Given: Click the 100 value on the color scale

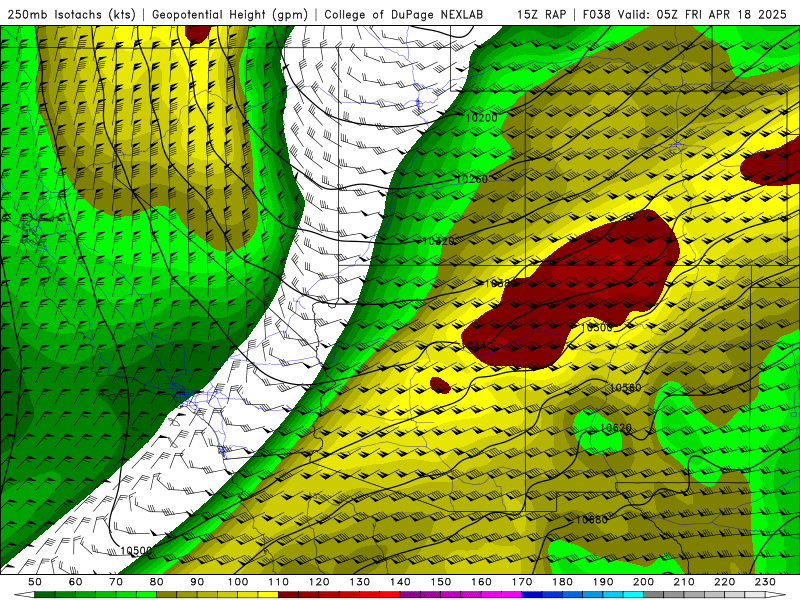Looking at the screenshot, I should click(x=238, y=582).
